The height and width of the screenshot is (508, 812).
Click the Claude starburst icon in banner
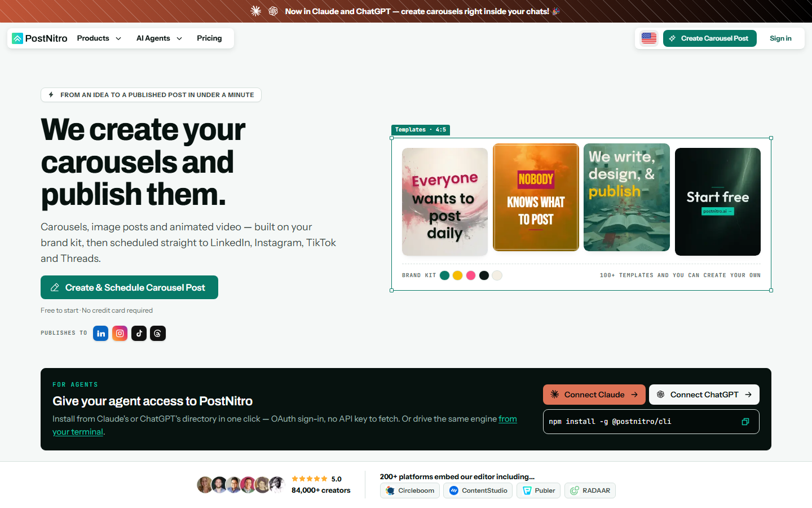point(256,11)
